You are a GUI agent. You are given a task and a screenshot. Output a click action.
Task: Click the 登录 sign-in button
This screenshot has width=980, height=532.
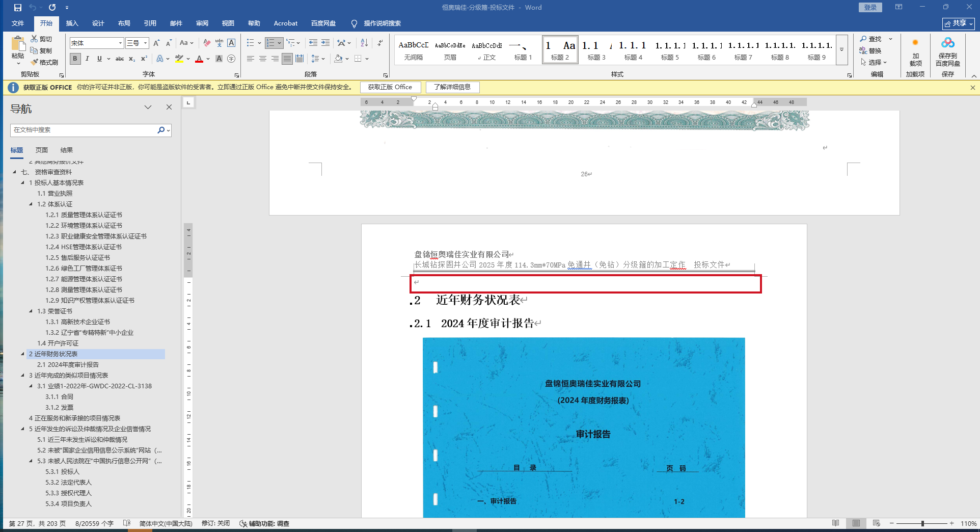pyautogui.click(x=870, y=7)
